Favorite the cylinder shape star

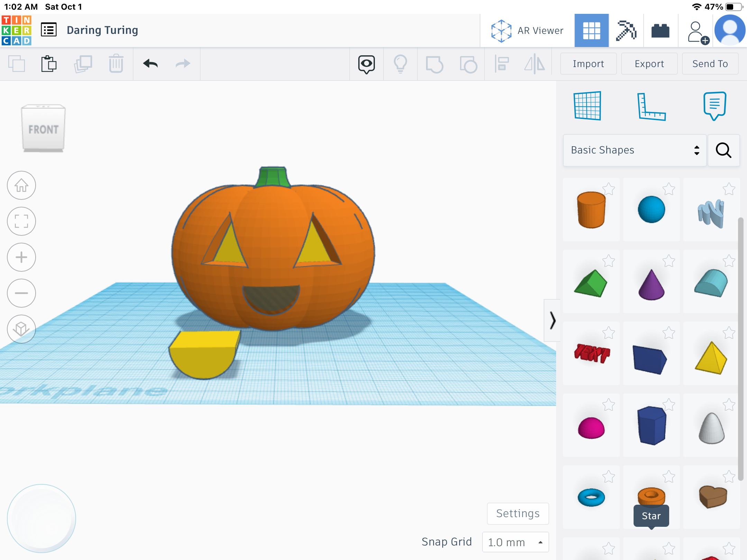tap(609, 189)
